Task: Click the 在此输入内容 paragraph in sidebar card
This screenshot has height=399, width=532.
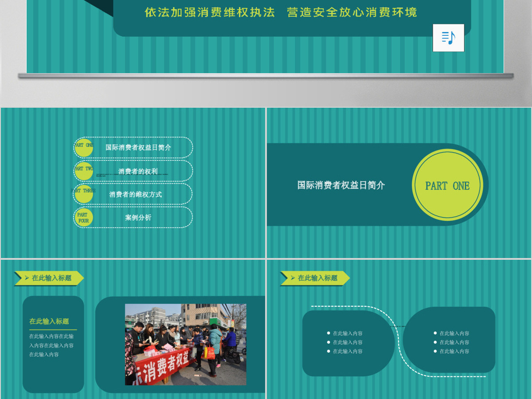Action: pyautogui.click(x=51, y=345)
